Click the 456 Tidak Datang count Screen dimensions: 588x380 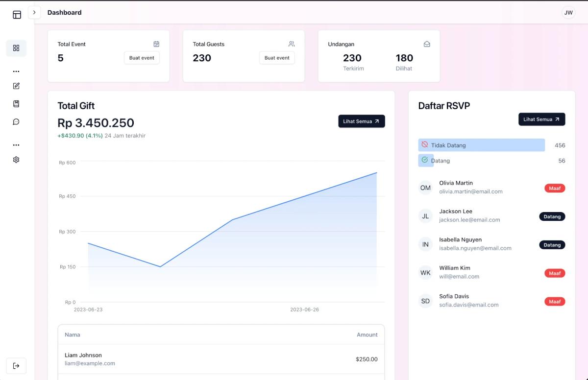[560, 145]
